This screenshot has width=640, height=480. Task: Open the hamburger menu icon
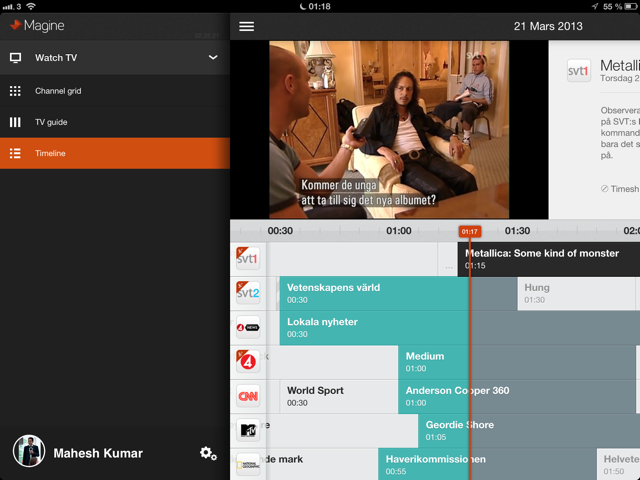tap(247, 27)
